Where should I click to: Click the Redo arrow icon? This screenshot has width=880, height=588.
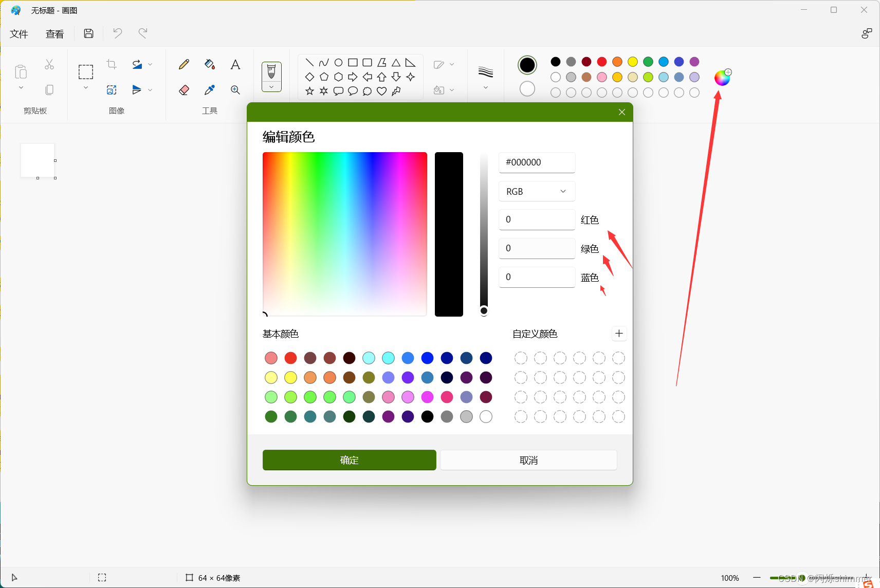pos(143,33)
